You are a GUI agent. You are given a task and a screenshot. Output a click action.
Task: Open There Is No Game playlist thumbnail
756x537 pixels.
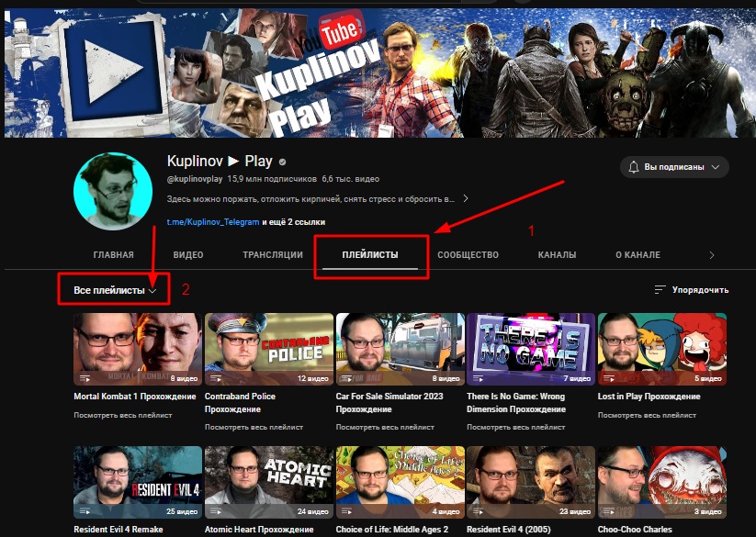[531, 349]
